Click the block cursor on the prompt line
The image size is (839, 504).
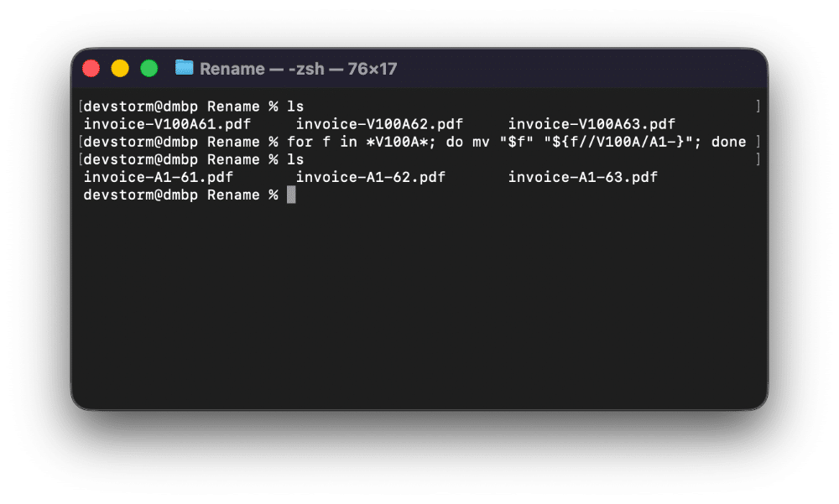tap(289, 194)
